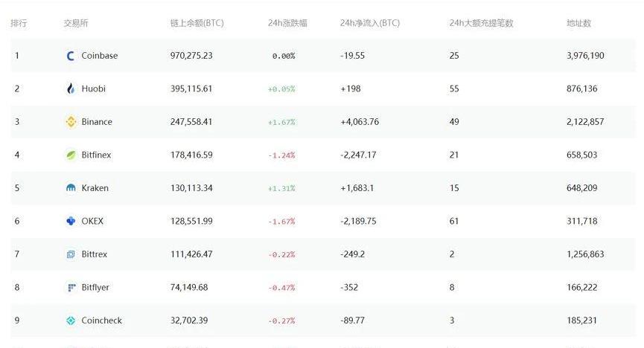Screen dimensions: 644x348
Task: Click the 交易所 column header
Action: click(x=76, y=23)
